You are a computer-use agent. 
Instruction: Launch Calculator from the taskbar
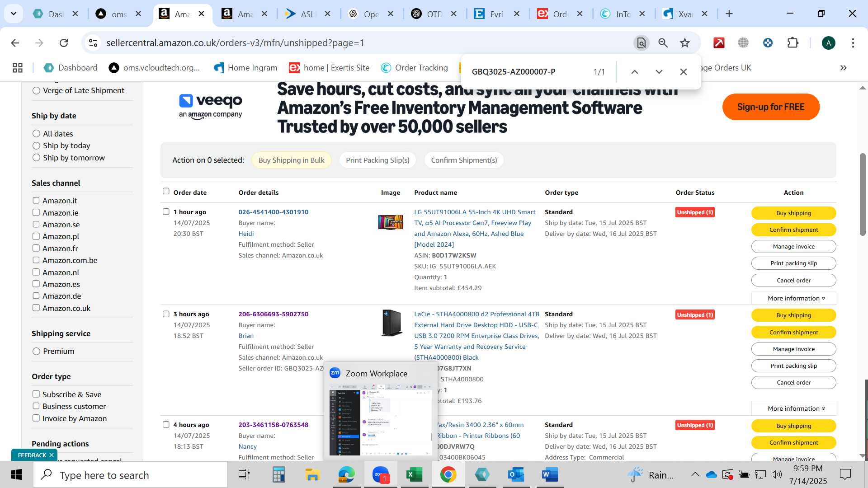[278, 475]
